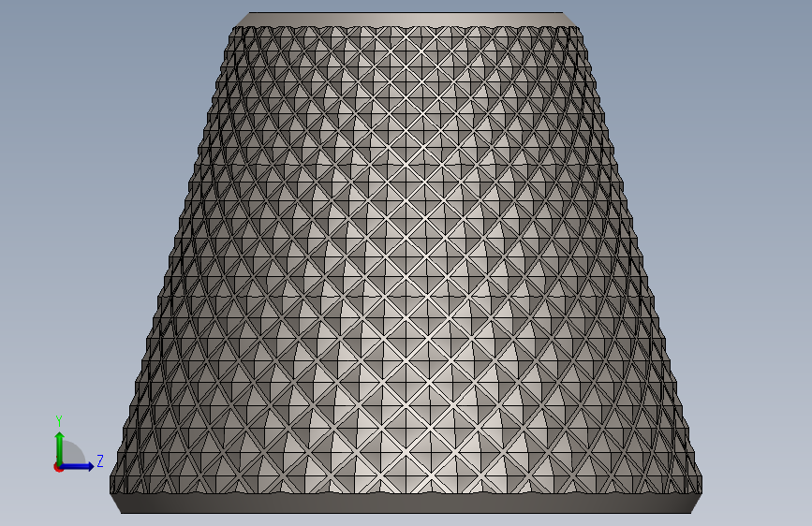
Task: Select the smooth top rim band of cone
Action: click(x=406, y=20)
